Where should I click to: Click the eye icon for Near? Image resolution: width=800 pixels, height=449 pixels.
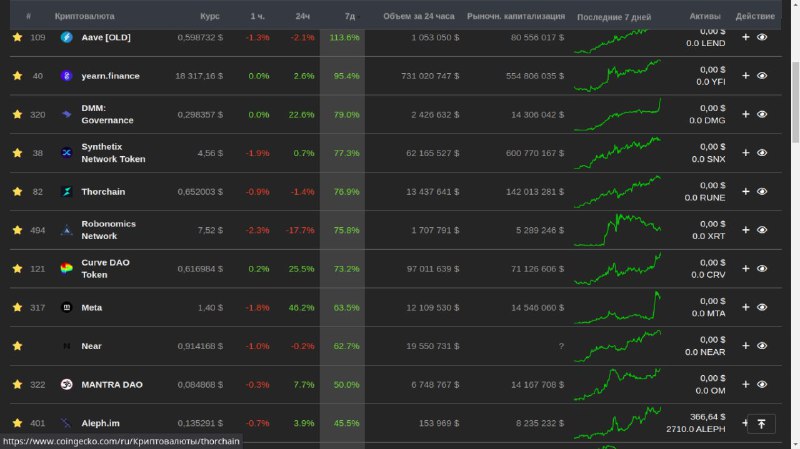point(762,346)
